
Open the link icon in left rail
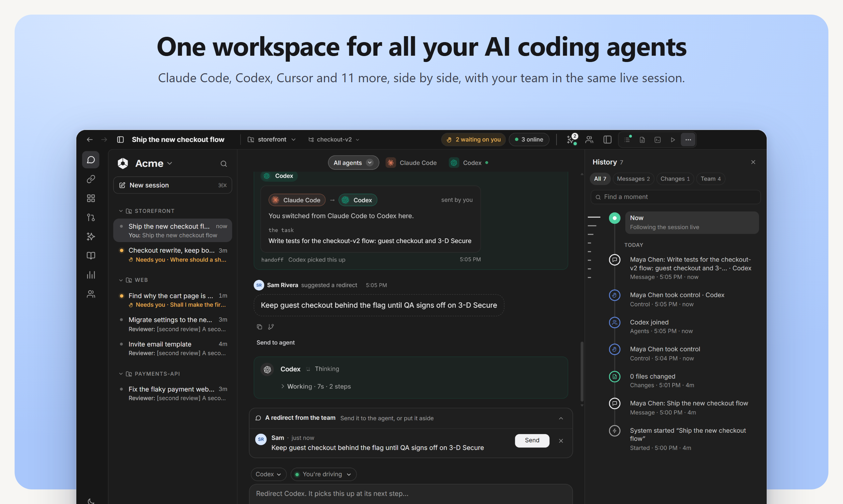tap(91, 179)
